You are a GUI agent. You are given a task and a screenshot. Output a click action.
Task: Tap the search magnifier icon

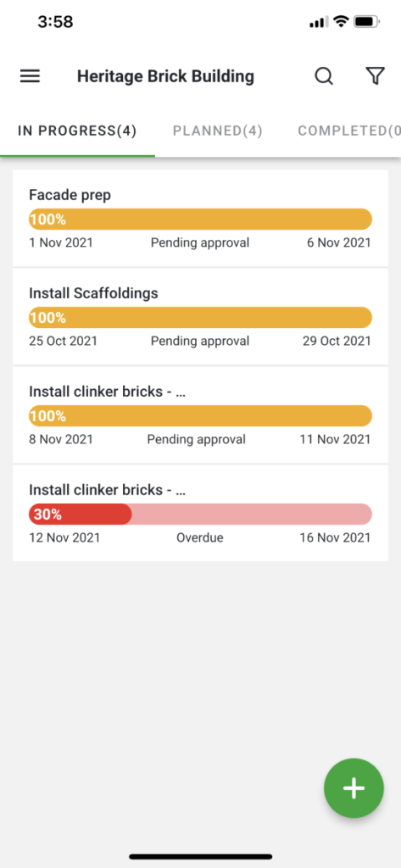[x=324, y=75]
